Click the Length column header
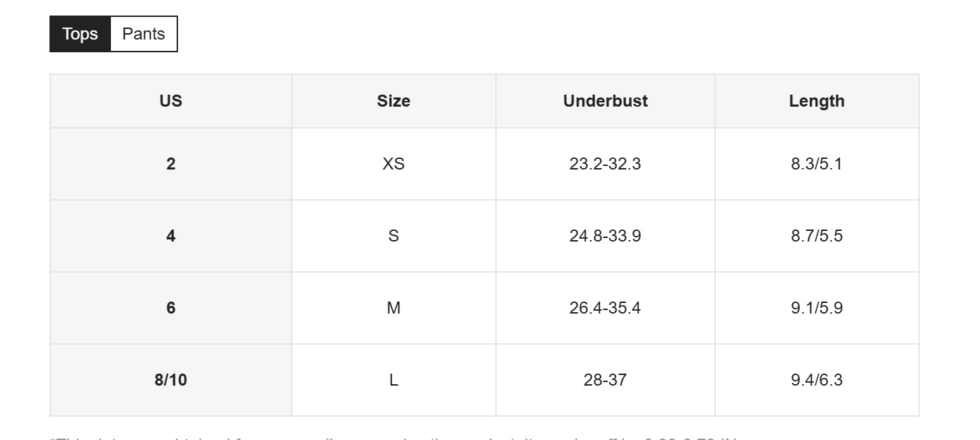 point(817,101)
